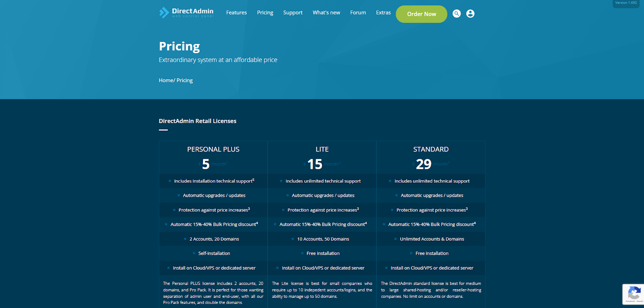Open the search magnifier icon

click(456, 14)
